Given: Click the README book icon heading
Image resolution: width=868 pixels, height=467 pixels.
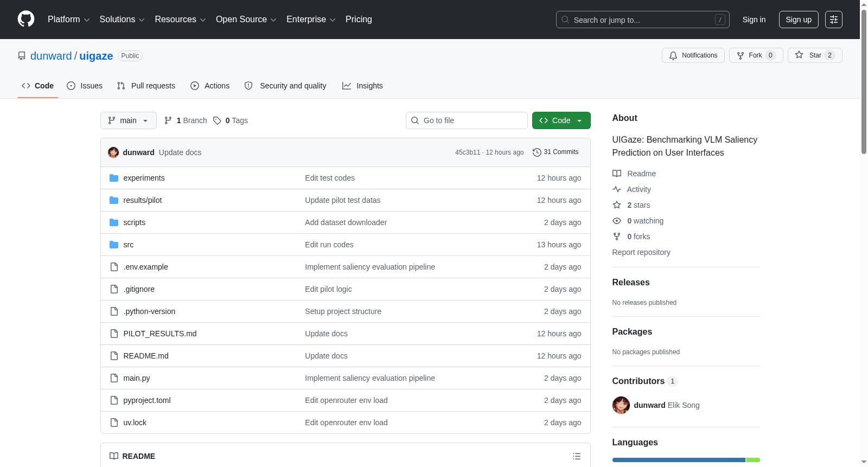Looking at the screenshot, I should 114,456.
